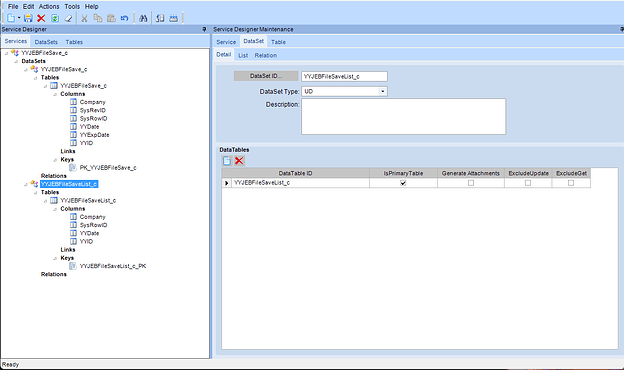Click the green Refresh toolbar icon
The image size is (624, 370).
(55, 18)
